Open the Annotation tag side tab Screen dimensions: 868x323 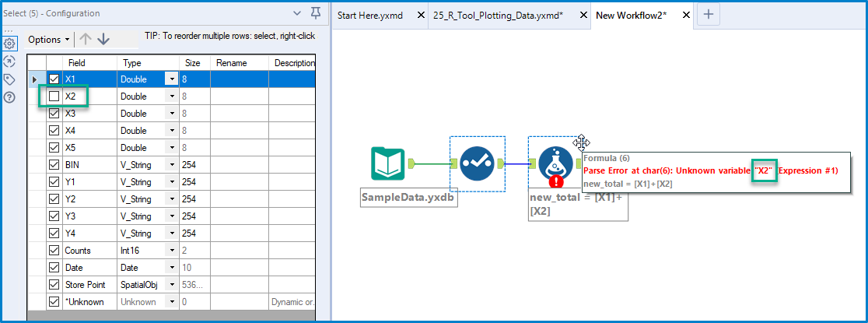(10, 79)
